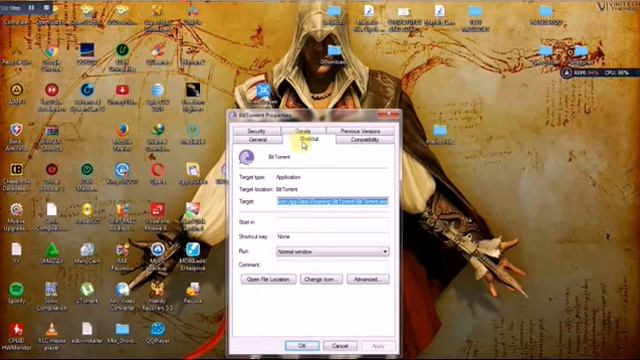This screenshot has width=640, height=360.
Task: Click the RAM/CPU monitor widget icon
Action: coord(566,73)
